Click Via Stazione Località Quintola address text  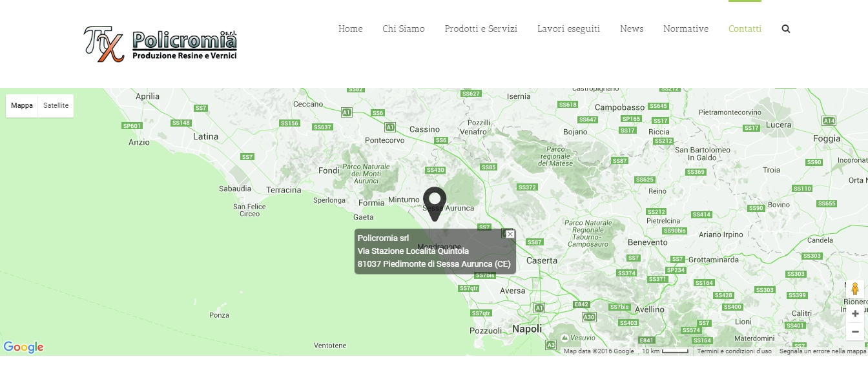(x=413, y=251)
